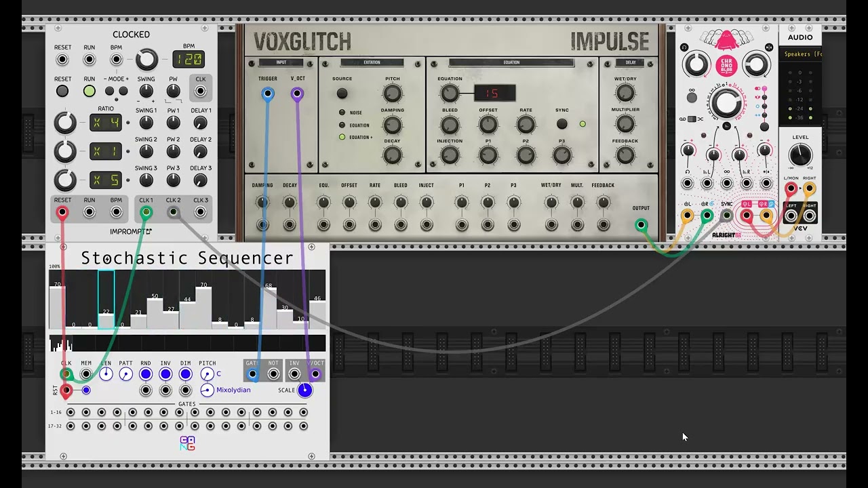Click the red 15 equation display on Impulse
Viewport: 868px width, 488px height.
[x=495, y=94]
